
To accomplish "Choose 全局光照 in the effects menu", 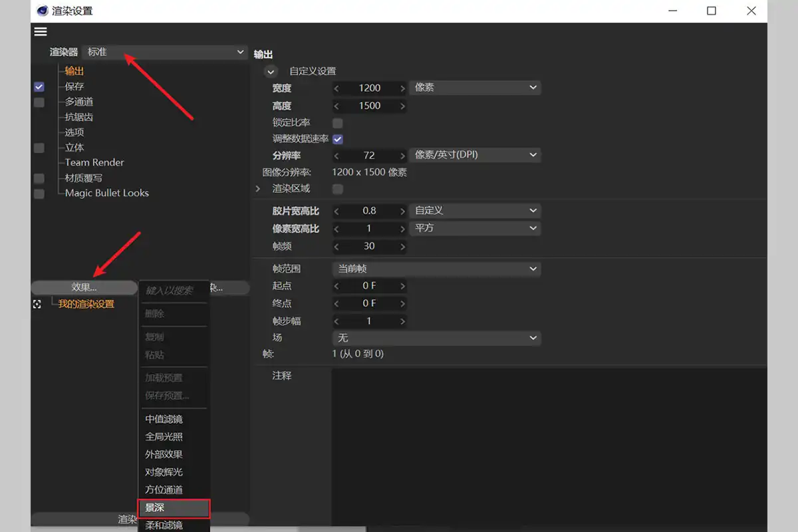I will (164, 437).
